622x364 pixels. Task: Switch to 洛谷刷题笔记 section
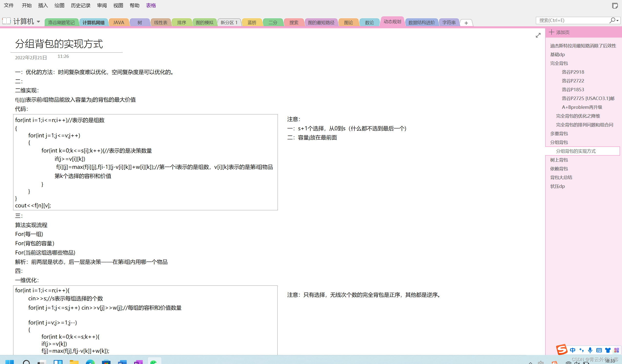coord(61,22)
